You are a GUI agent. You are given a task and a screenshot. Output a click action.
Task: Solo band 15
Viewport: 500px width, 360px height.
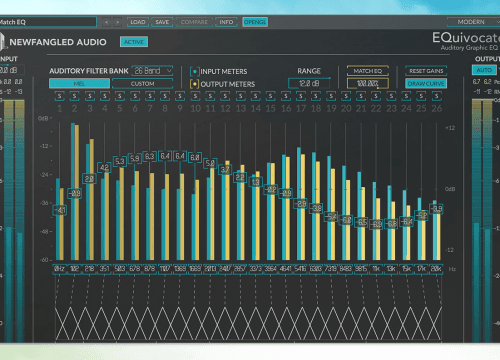click(271, 96)
